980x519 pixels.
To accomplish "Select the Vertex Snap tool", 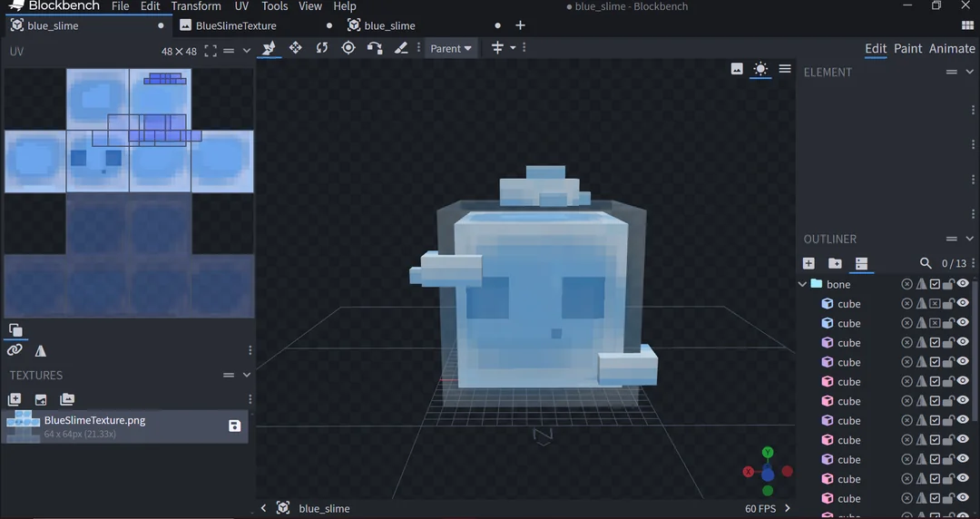I will tap(375, 48).
